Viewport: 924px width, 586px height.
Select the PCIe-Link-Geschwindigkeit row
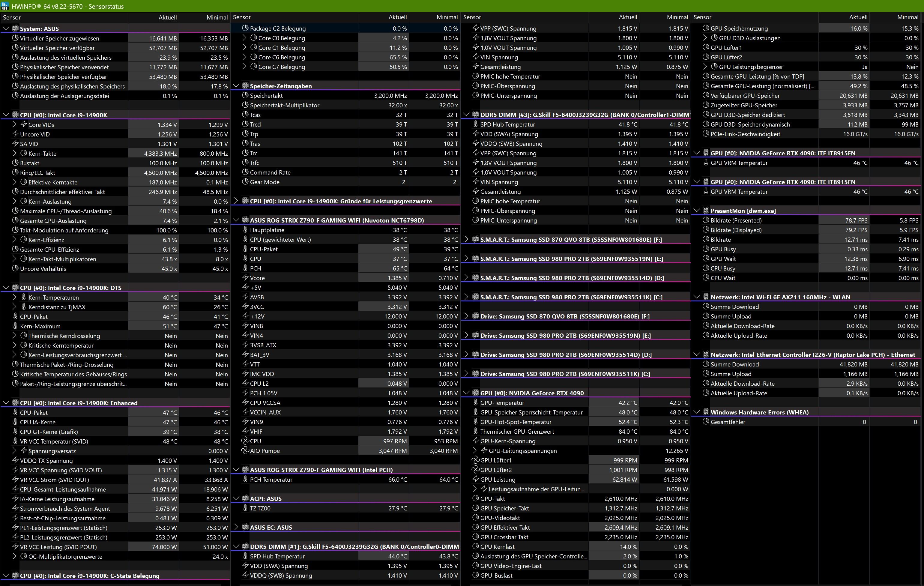pyautogui.click(x=806, y=133)
